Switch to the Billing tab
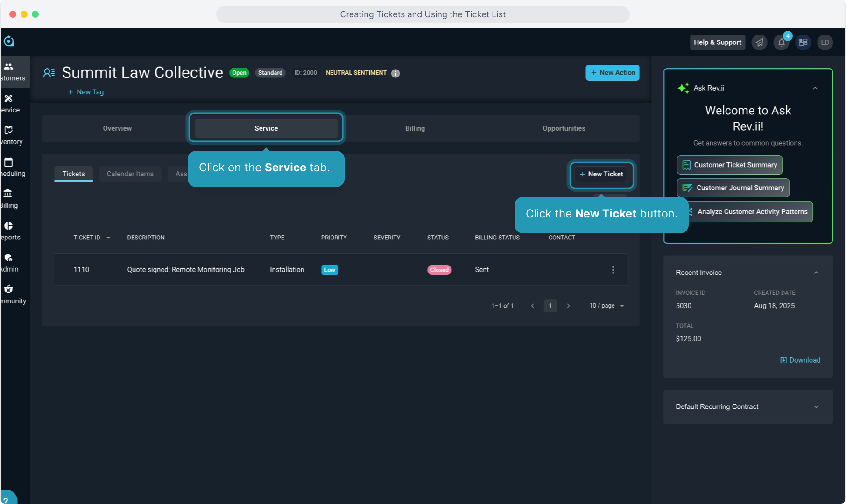The width and height of the screenshot is (846, 504). tap(415, 128)
